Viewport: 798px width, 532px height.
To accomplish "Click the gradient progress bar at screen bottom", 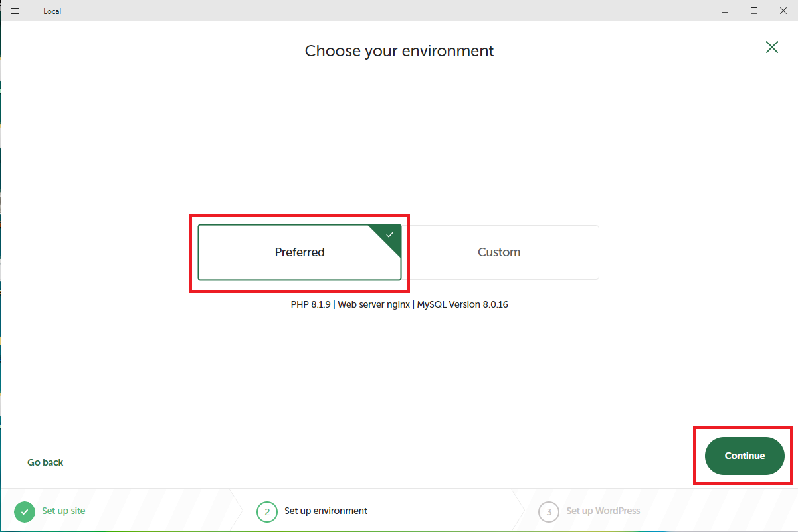I will pyautogui.click(x=399, y=530).
